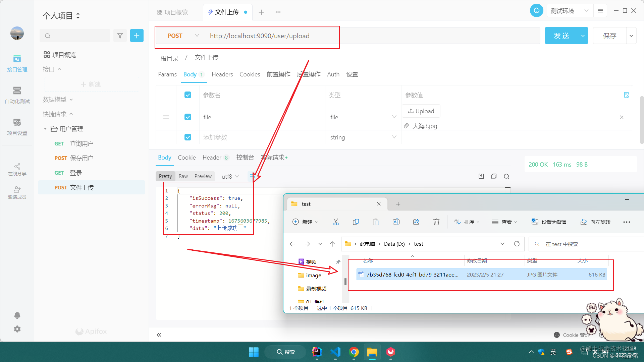
Task: Click the search response magnifier icon
Action: [506, 176]
